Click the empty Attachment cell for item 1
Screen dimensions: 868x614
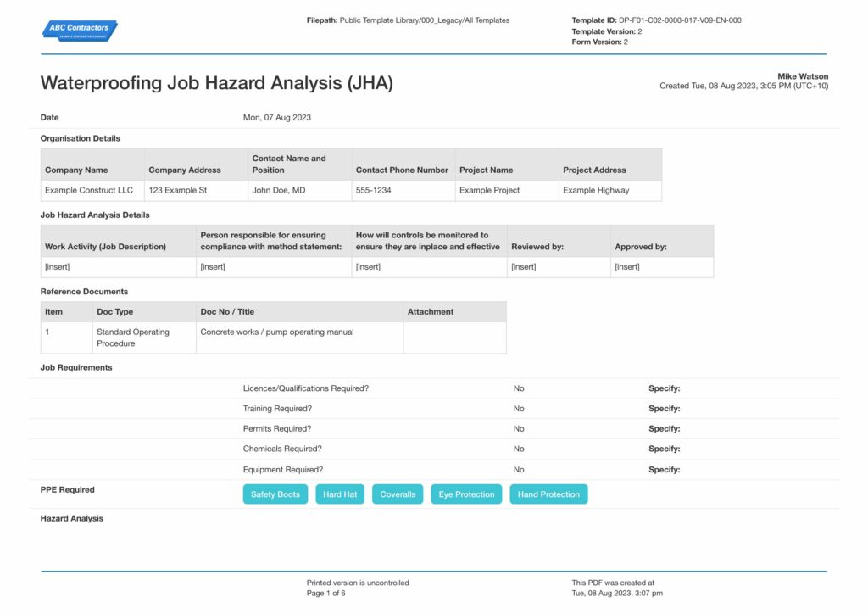point(454,338)
